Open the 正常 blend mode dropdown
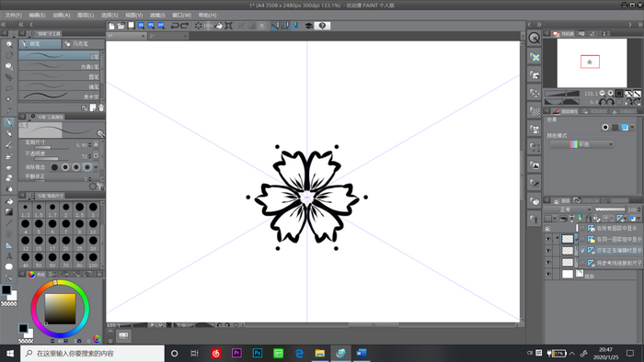 click(x=569, y=209)
